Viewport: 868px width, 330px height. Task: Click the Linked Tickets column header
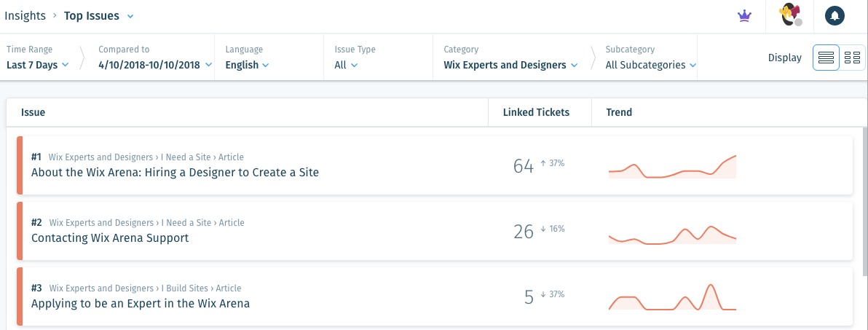coord(536,112)
